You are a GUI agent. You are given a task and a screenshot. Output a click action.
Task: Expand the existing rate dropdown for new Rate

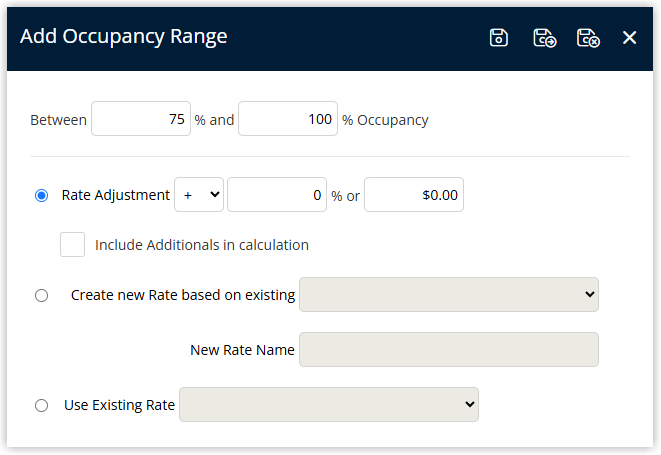pyautogui.click(x=449, y=295)
